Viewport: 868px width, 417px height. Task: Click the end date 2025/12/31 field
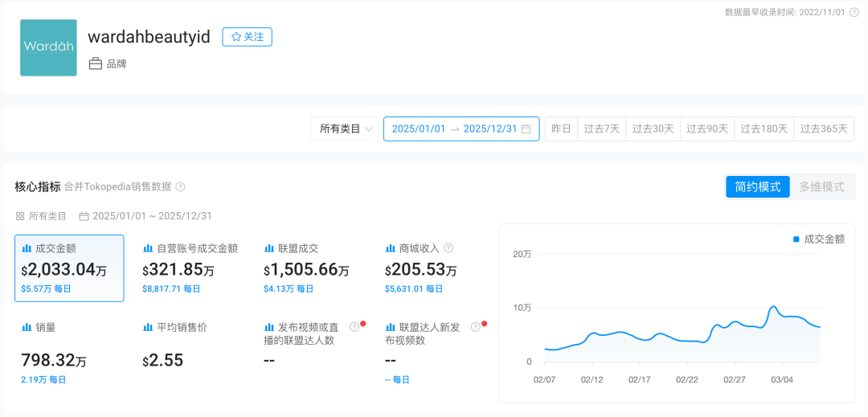490,129
